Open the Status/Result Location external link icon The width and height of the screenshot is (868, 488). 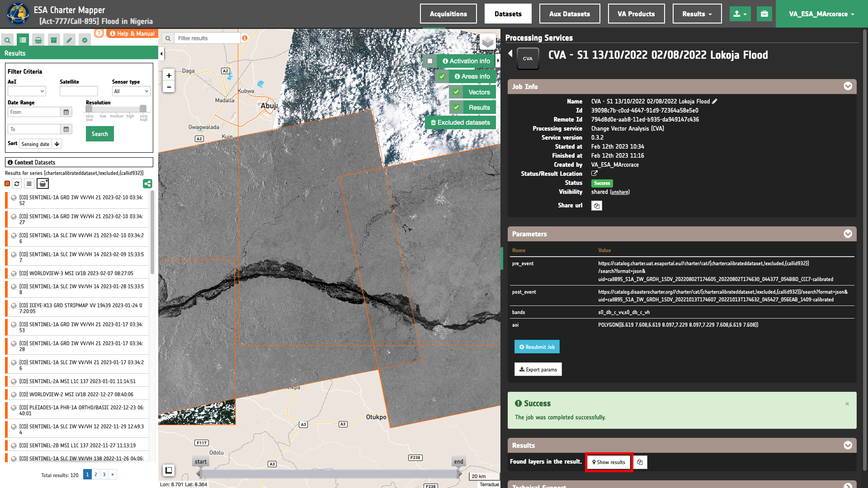tap(594, 174)
